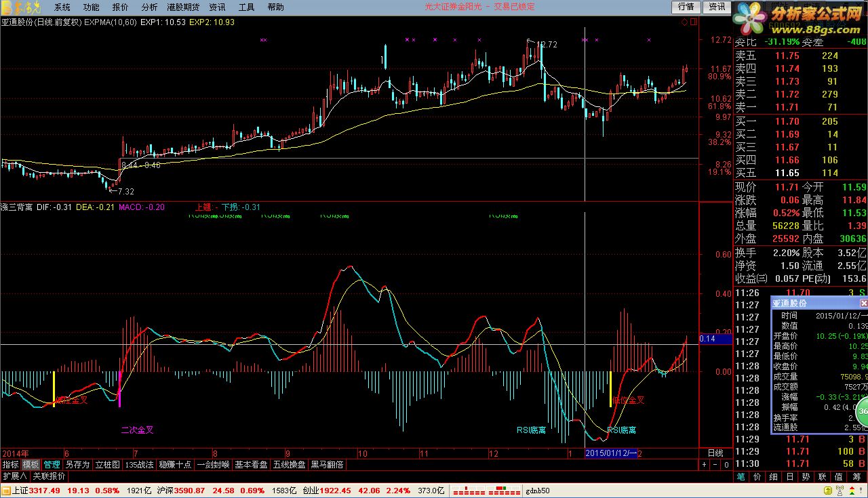This screenshot has width=868, height=498.
Task: Select the 笔 tab in the right panel
Action: (x=742, y=477)
